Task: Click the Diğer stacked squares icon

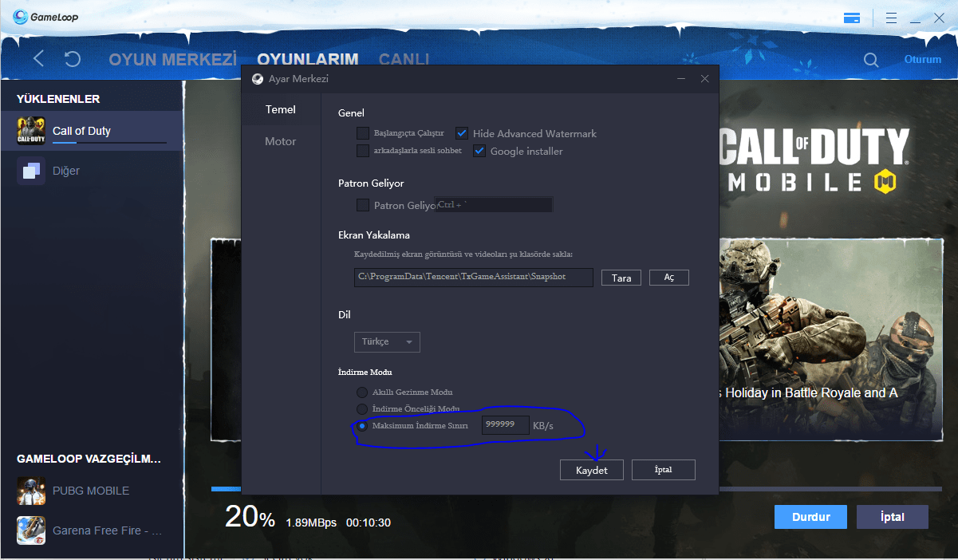Action: pyautogui.click(x=31, y=171)
